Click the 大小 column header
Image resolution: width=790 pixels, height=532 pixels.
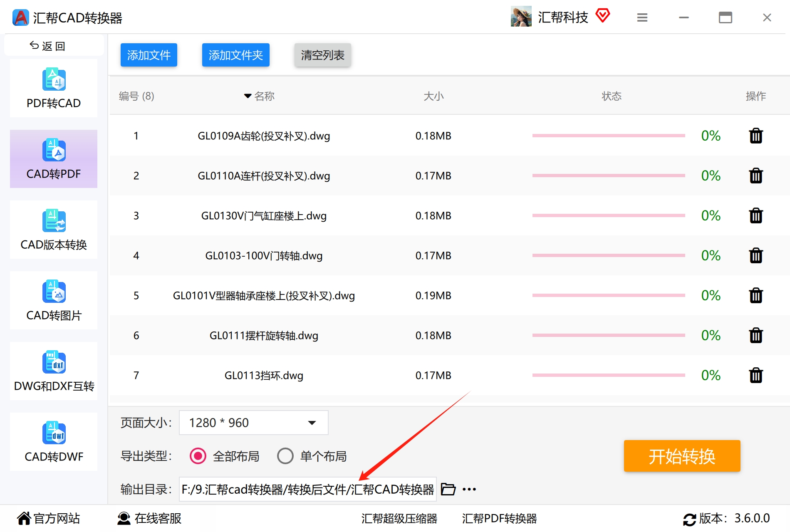point(433,96)
